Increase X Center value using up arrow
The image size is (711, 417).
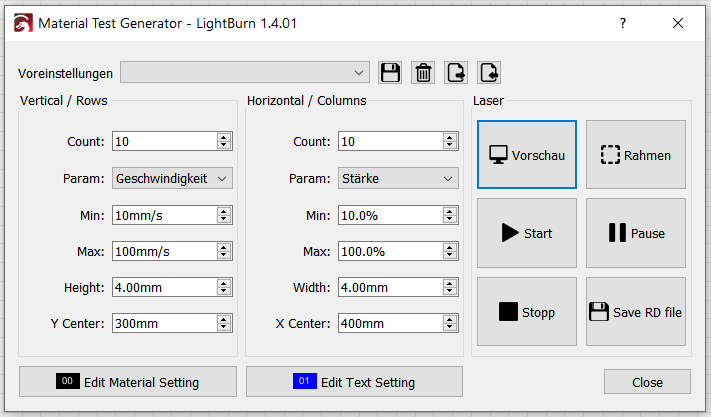coord(449,319)
